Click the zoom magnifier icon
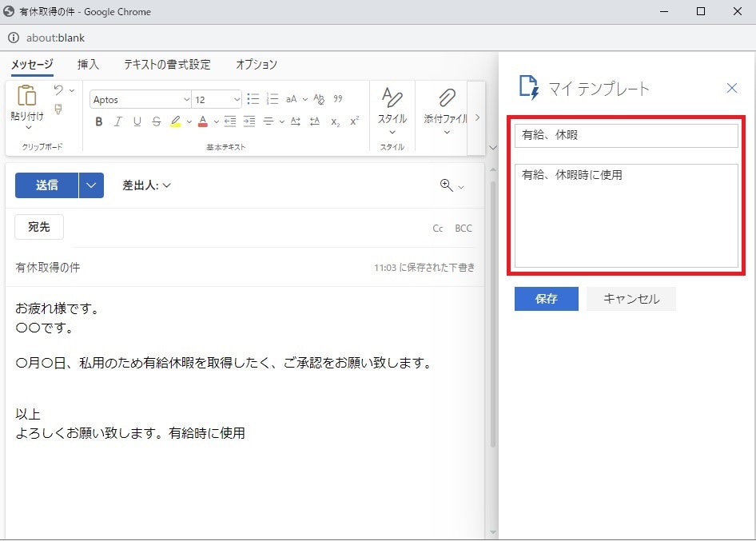Image resolution: width=756 pixels, height=541 pixels. 446,185
